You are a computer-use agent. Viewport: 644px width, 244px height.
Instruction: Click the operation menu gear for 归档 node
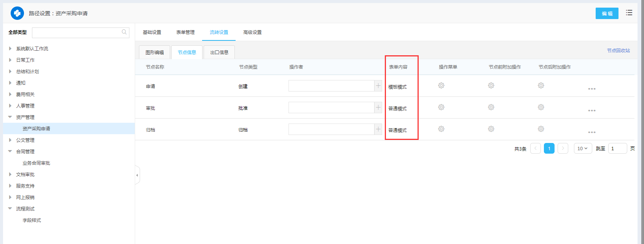click(x=441, y=129)
